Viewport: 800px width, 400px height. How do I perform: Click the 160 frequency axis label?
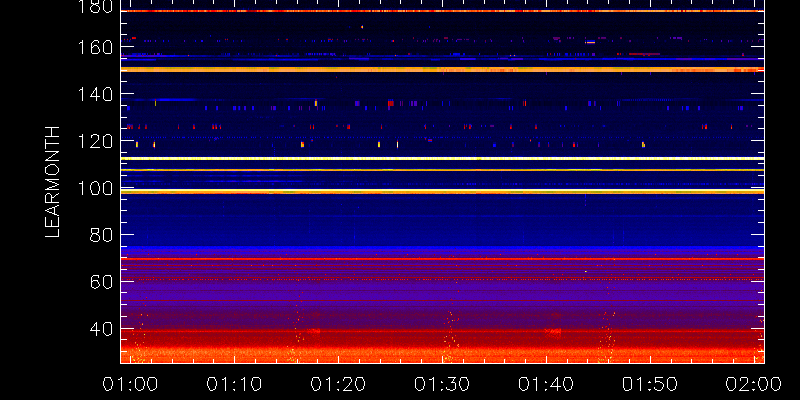95,48
